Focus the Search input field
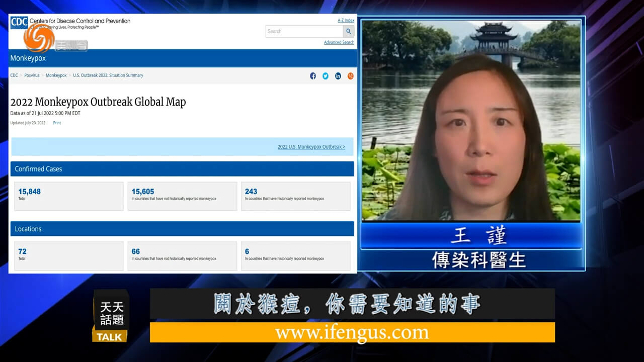 pyautogui.click(x=304, y=31)
